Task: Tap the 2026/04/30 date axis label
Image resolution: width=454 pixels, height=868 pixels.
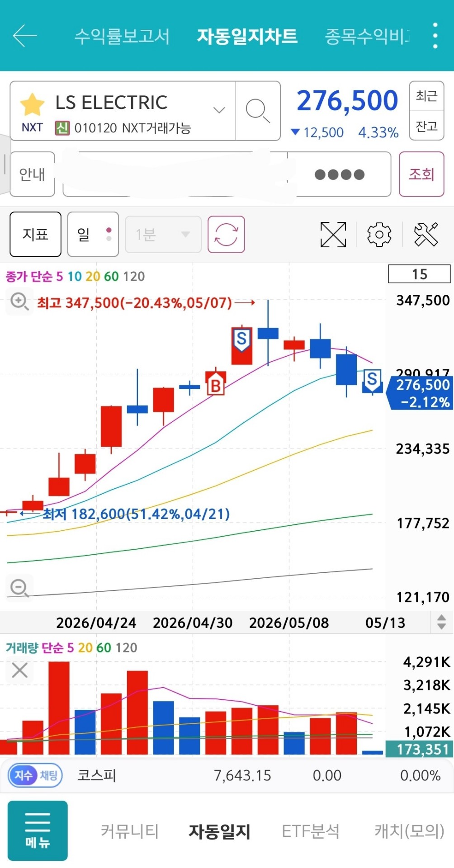Action: point(193,623)
